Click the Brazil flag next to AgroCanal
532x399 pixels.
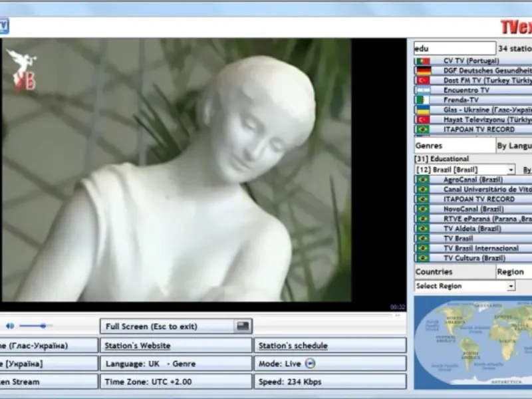pyautogui.click(x=422, y=180)
